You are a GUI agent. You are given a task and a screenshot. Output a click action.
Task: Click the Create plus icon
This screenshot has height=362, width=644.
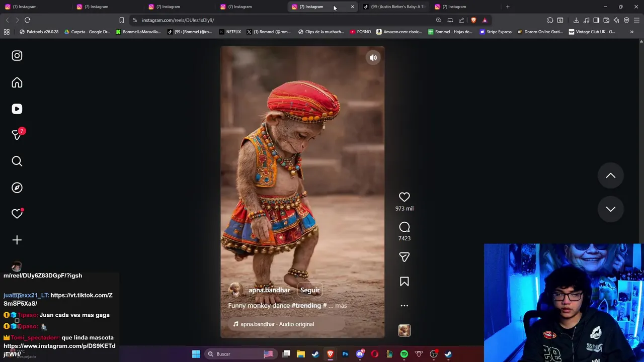[x=17, y=240]
